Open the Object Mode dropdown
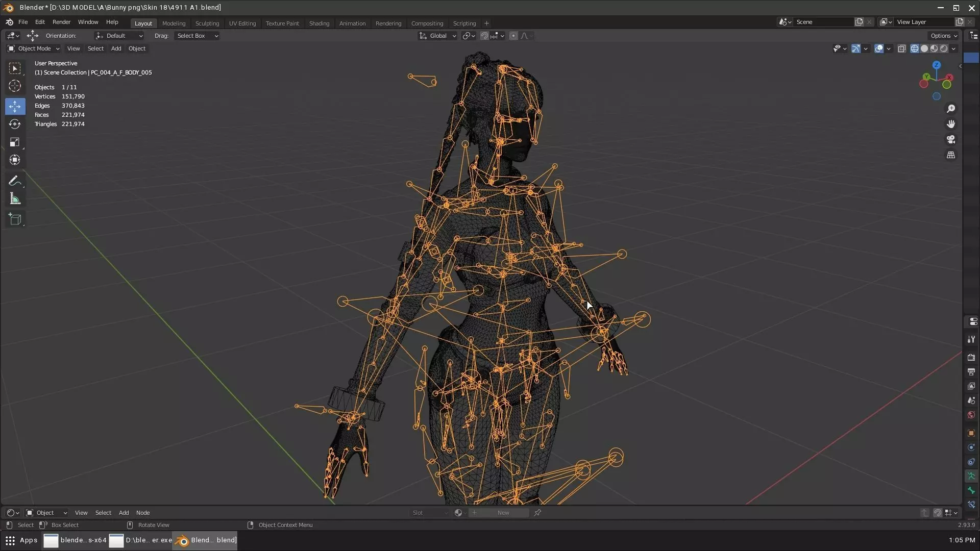Image resolution: width=980 pixels, height=551 pixels. [x=34, y=48]
